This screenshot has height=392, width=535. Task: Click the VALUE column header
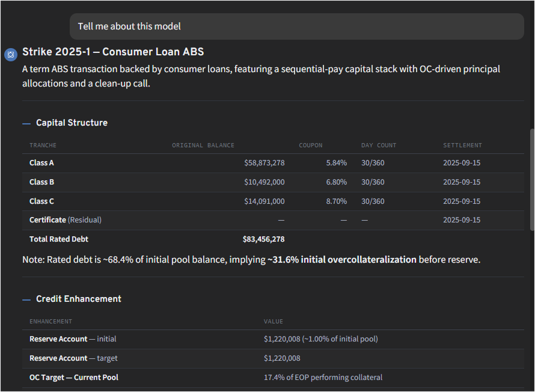274,322
